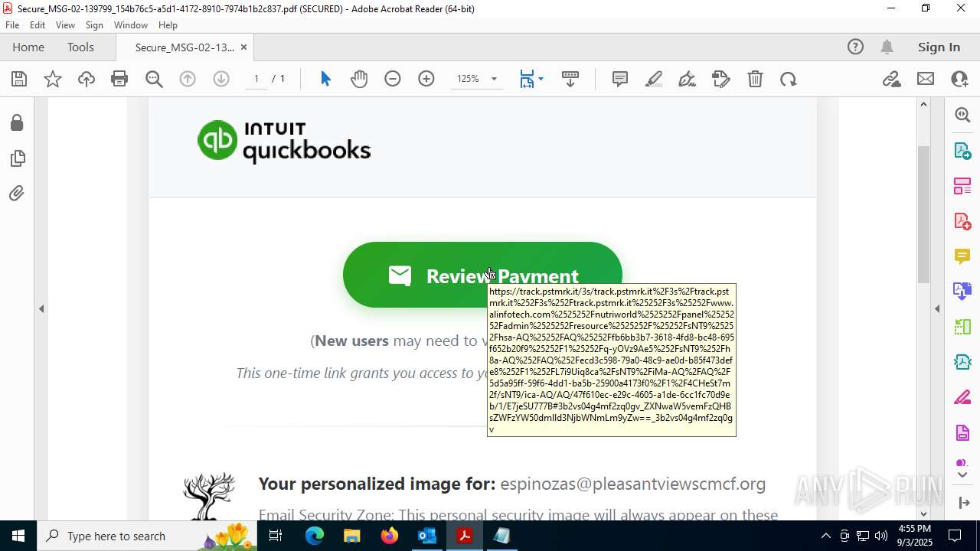Click the Review Payment green button
The width and height of the screenshot is (980, 551).
(x=482, y=275)
